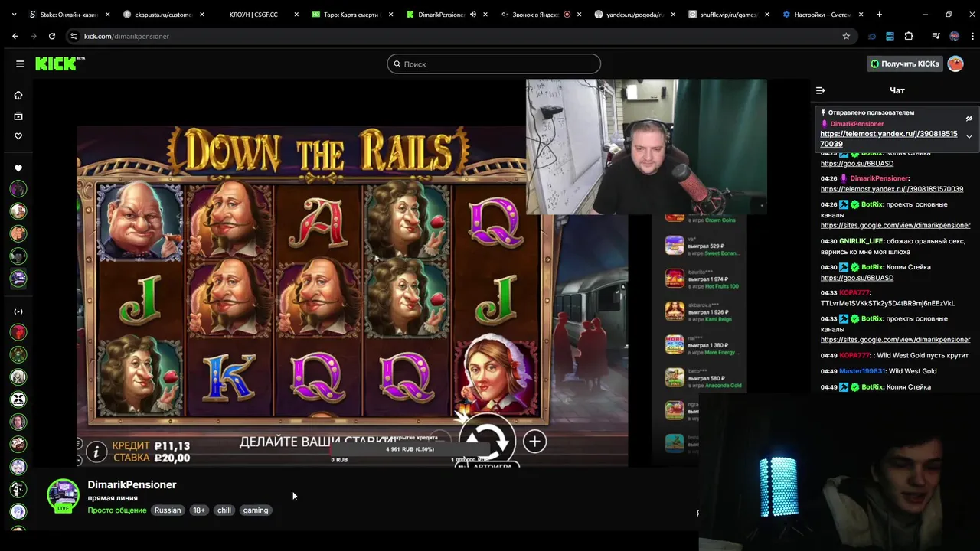Click the browser forward arrow
Image resolution: width=980 pixels, height=551 pixels.
(34, 36)
